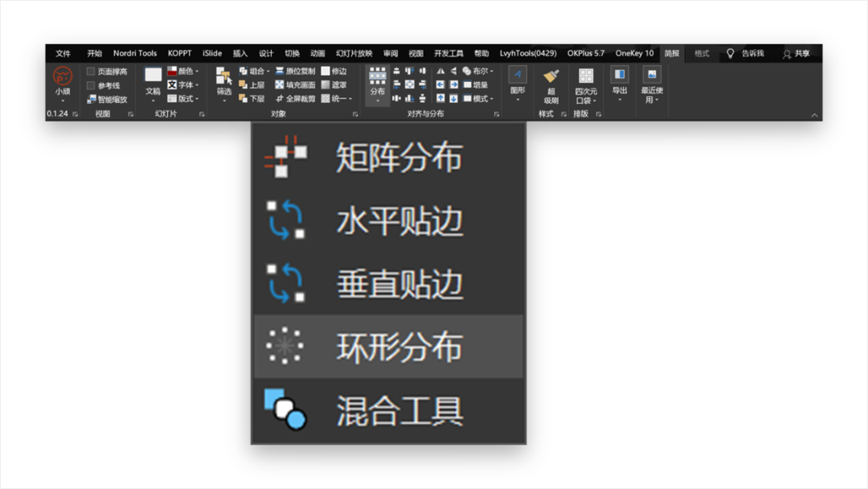
Task: Switch to the 幻灯片放映 tab
Action: (x=354, y=53)
